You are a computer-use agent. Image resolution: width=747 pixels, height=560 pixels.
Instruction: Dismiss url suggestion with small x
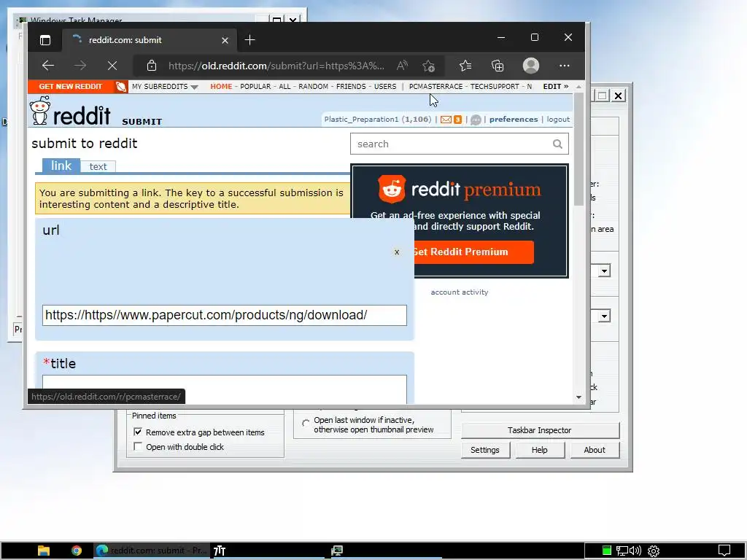(397, 252)
